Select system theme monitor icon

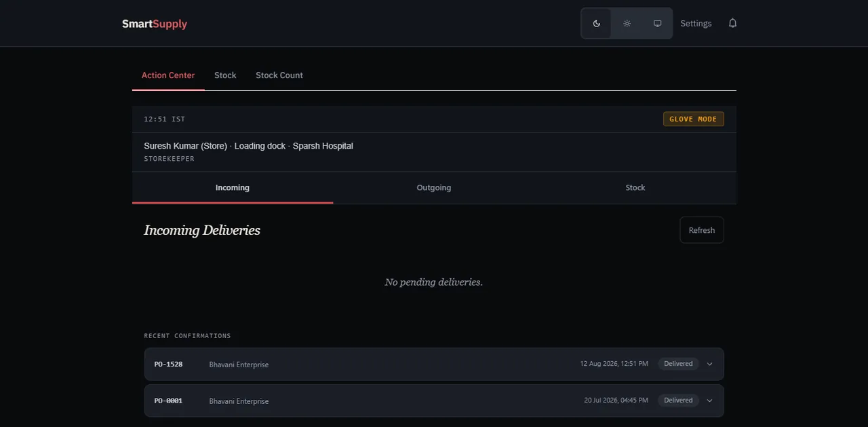click(x=657, y=23)
